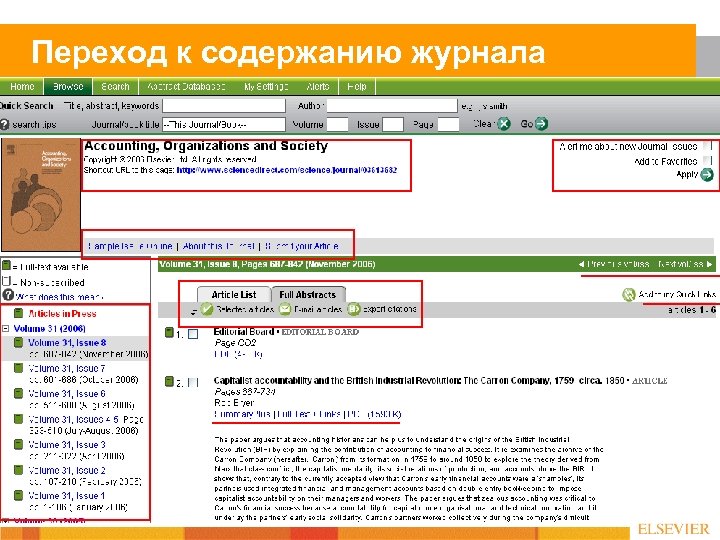Image resolution: width=720 pixels, height=540 pixels.
Task: Open the Articles in Press link
Action: click(x=62, y=314)
